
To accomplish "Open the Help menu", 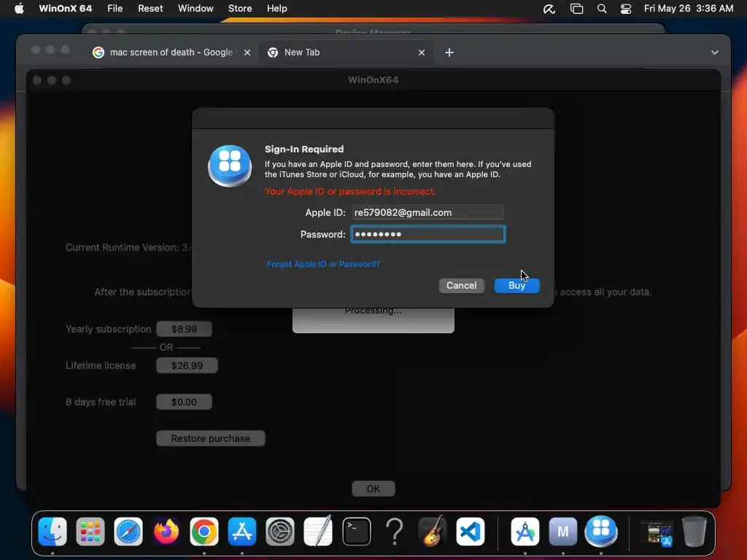I will [276, 8].
